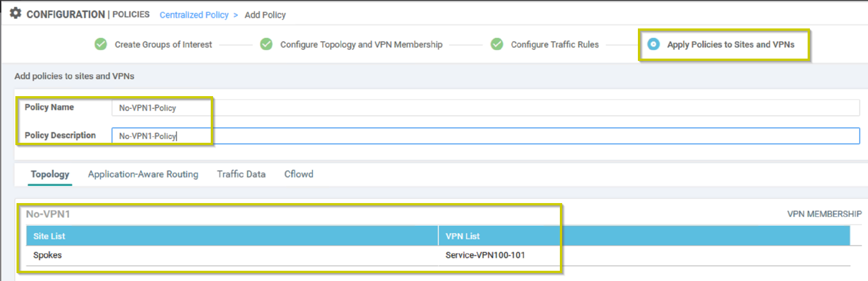This screenshot has height=281, width=868.
Task: Select Apply Policies to Sites and VPNs step
Action: [731, 44]
